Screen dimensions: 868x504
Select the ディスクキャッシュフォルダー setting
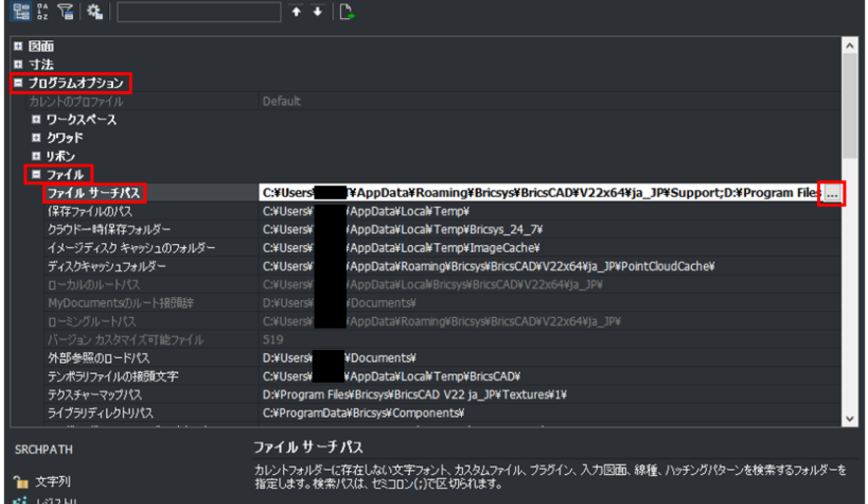click(107, 266)
